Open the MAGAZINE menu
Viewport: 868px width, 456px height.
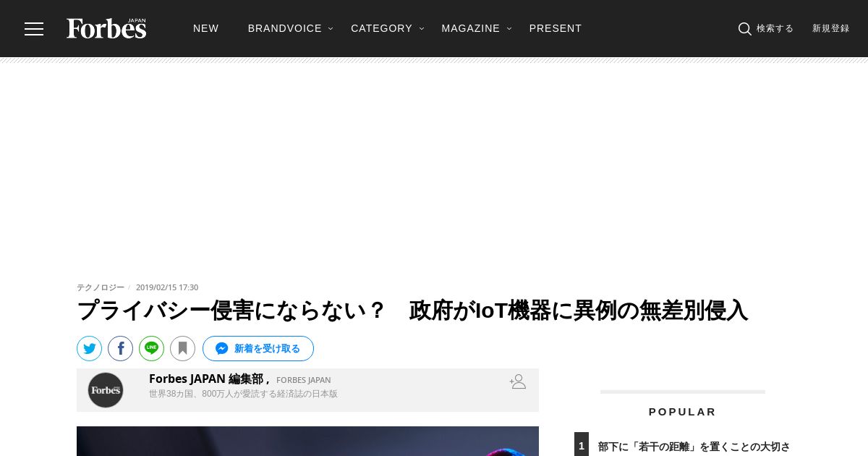pos(470,28)
